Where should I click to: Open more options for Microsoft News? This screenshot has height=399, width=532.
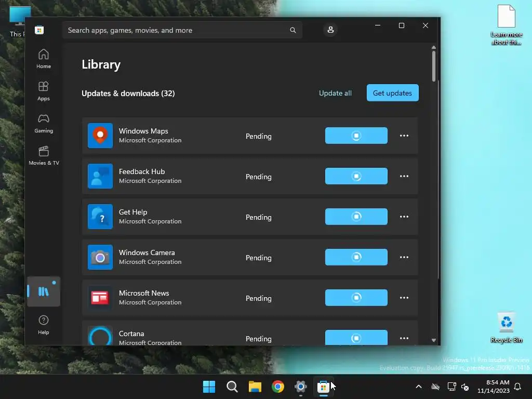pyautogui.click(x=404, y=298)
